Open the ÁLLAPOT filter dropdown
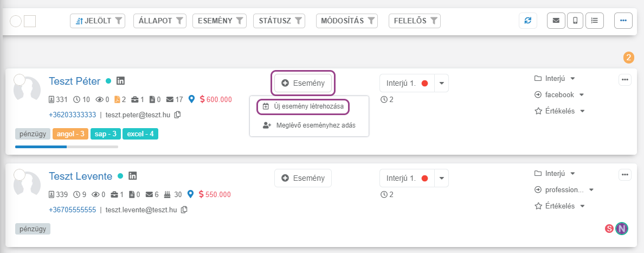Viewport: 644px width, 253px height. coord(159,21)
